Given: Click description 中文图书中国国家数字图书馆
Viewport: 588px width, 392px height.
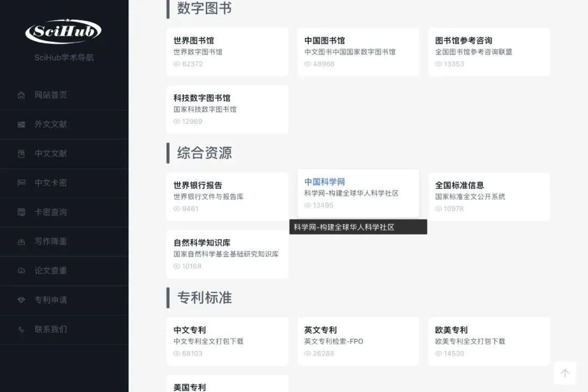Looking at the screenshot, I should pos(350,52).
